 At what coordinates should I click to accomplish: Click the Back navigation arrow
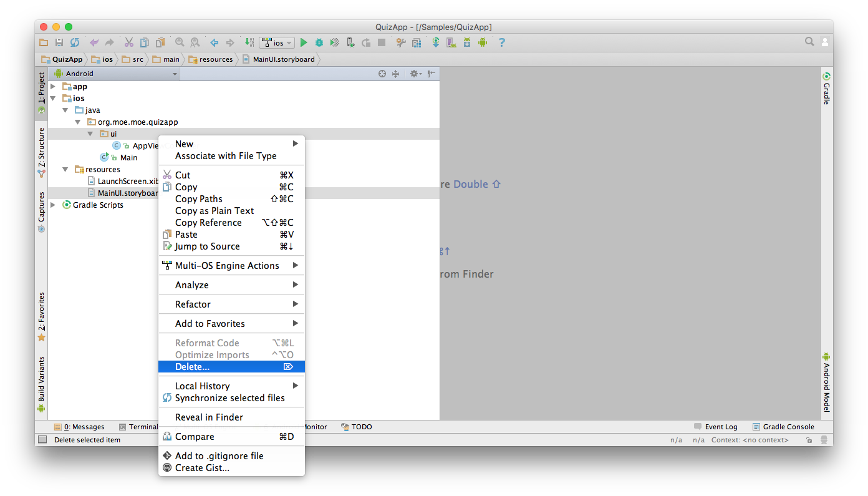(x=215, y=42)
